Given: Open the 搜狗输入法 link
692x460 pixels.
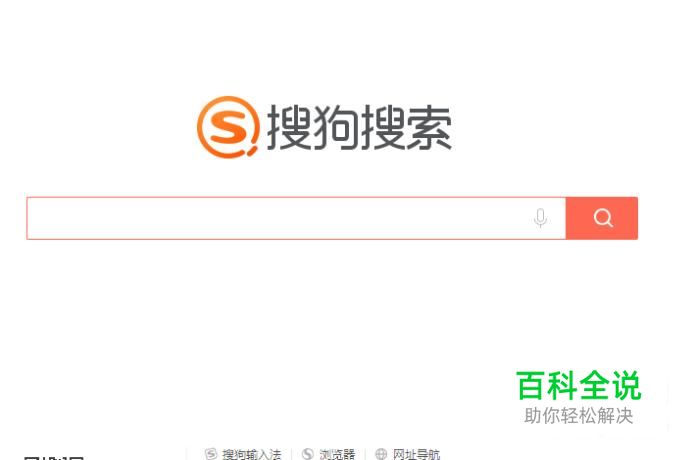Looking at the screenshot, I should pos(252,454).
